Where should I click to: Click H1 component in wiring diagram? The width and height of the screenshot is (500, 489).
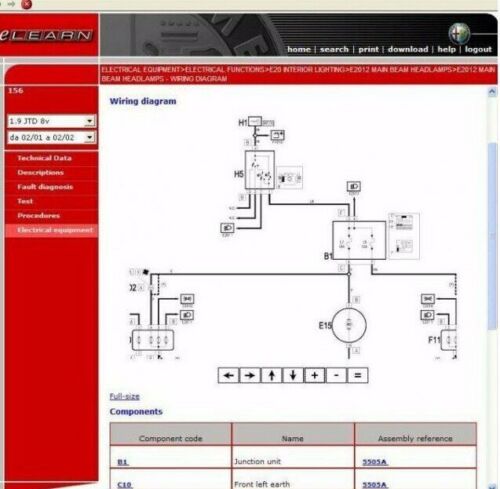255,121
